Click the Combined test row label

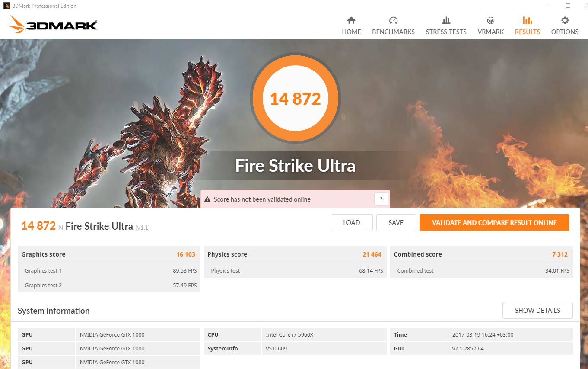pyautogui.click(x=415, y=271)
